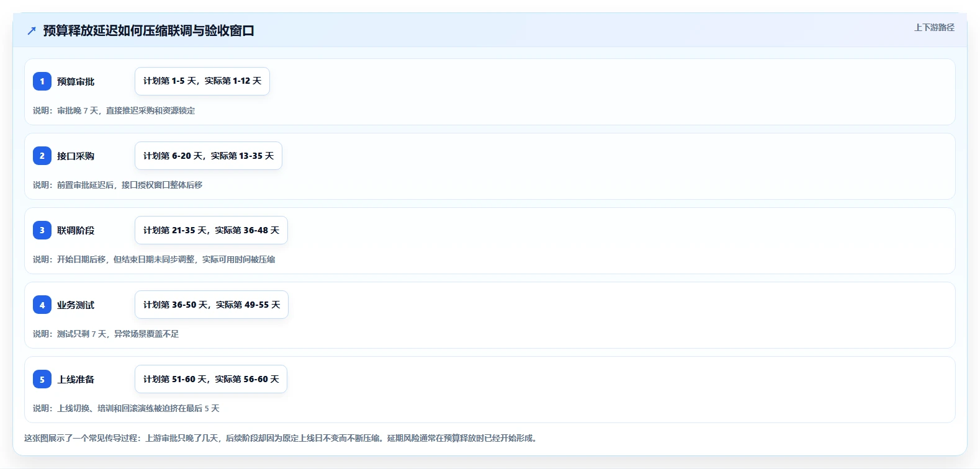Click the 联调阶段 stage name
This screenshot has height=469, width=980.
(76, 230)
